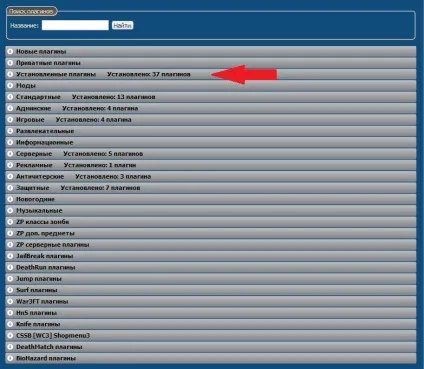Click the plus icon beside Музыкальные
The image size is (424, 369).
coord(10,210)
